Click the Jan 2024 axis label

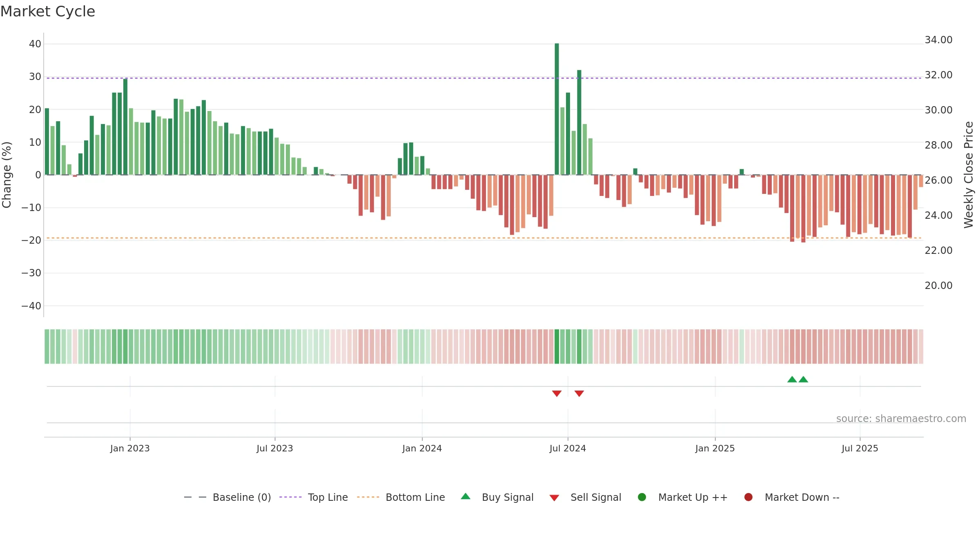422,449
